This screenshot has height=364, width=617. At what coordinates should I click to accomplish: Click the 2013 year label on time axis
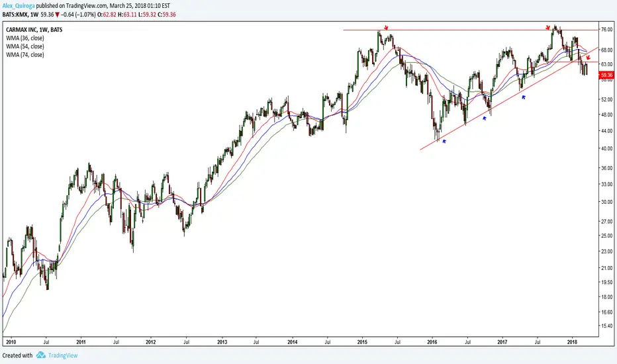(222, 342)
